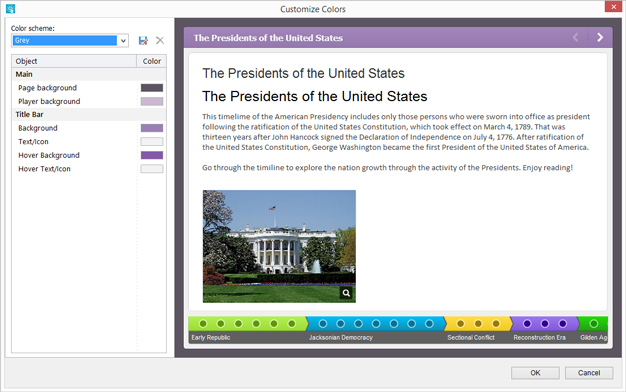Select first Jacksonian Democracy timeline dot
626x392 pixels.
point(323,323)
